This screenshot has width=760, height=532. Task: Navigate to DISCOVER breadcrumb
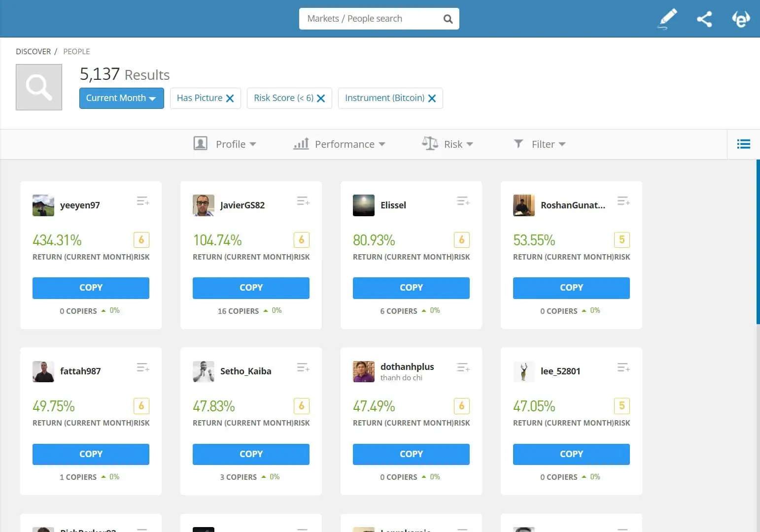tap(33, 51)
